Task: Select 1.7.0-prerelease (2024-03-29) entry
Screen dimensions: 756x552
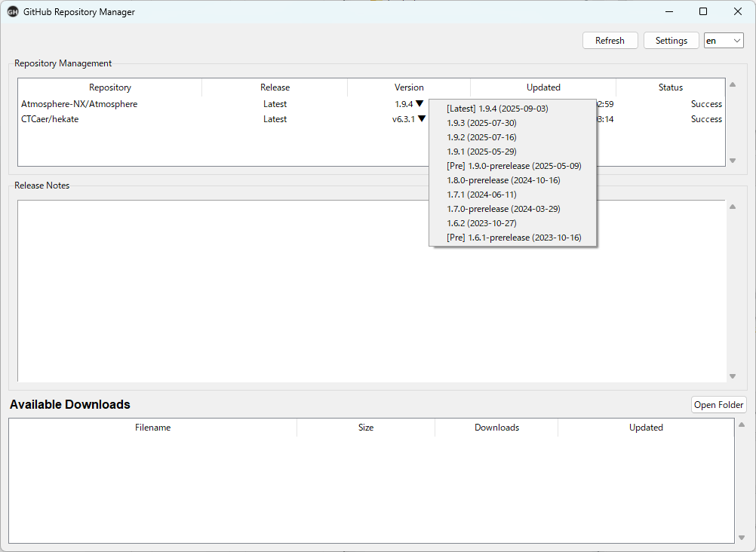Action: [x=512, y=209]
